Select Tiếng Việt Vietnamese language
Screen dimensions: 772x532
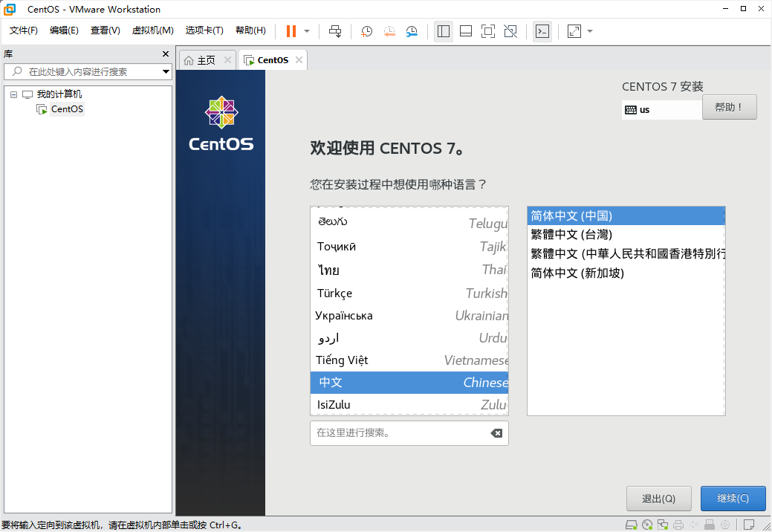(409, 360)
